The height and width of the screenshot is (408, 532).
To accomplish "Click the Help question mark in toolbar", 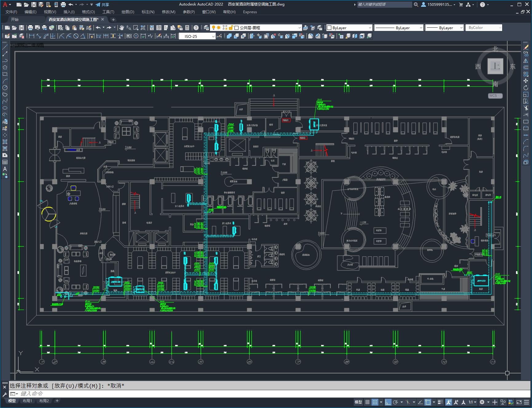I will [x=196, y=28].
